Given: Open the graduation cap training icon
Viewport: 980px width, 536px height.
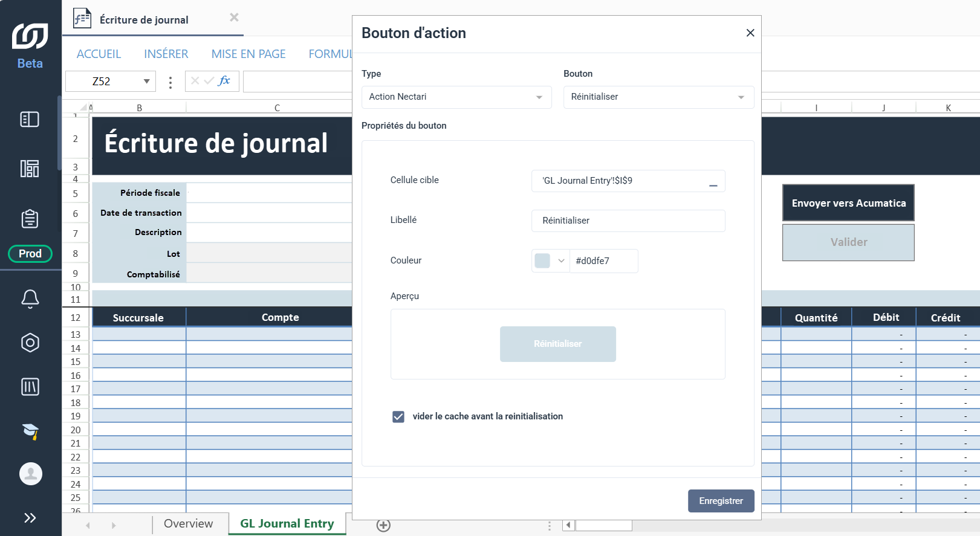Looking at the screenshot, I should tap(30, 431).
